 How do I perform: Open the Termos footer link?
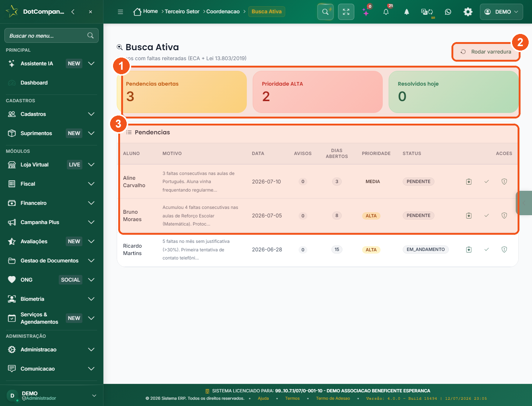pos(292,399)
